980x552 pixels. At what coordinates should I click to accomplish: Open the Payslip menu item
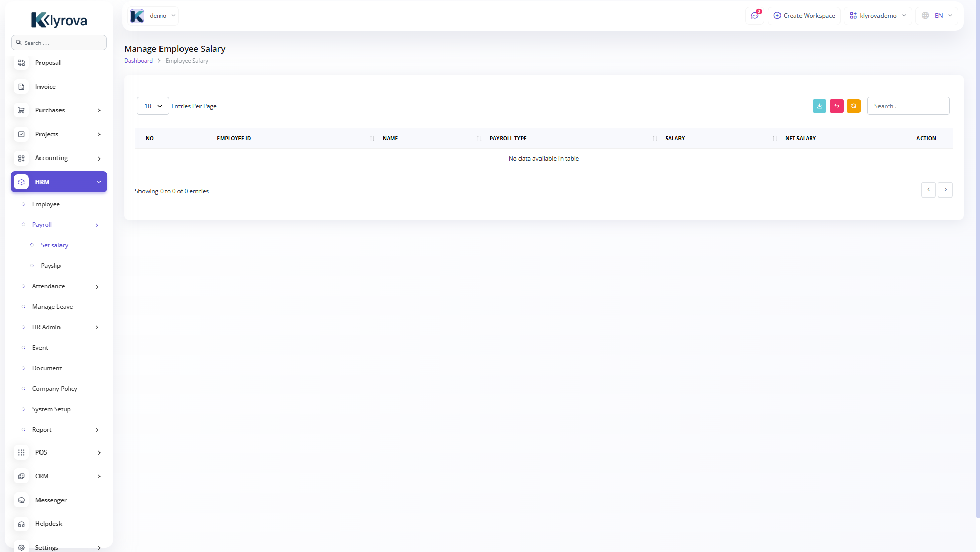click(x=51, y=266)
